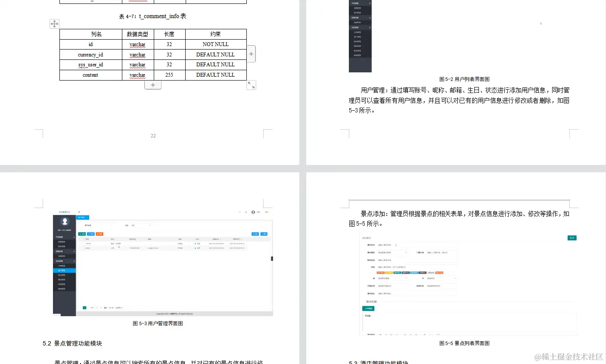606x364 pixels.
Task: Click the 32 cell in the id row
Action: [x=169, y=44]
